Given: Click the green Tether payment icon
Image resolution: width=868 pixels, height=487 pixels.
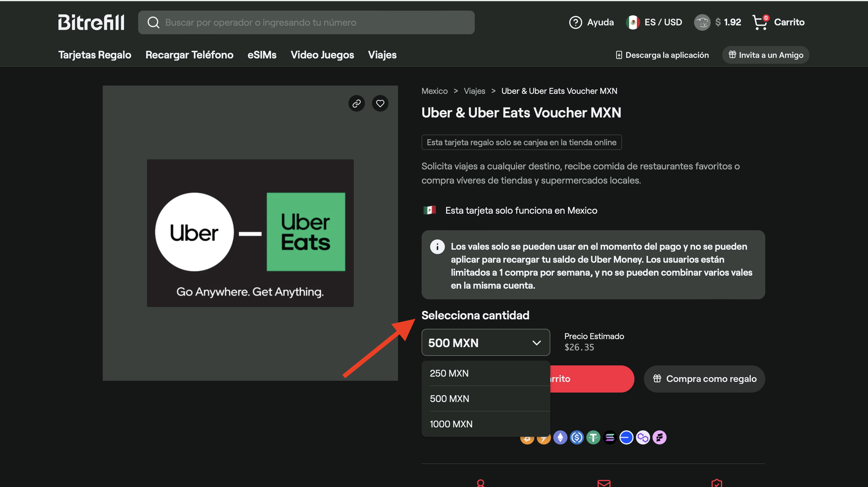Looking at the screenshot, I should coord(593,437).
